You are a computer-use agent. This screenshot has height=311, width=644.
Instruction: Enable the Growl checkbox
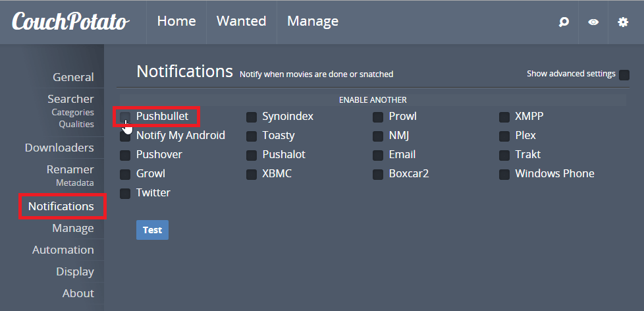point(125,175)
